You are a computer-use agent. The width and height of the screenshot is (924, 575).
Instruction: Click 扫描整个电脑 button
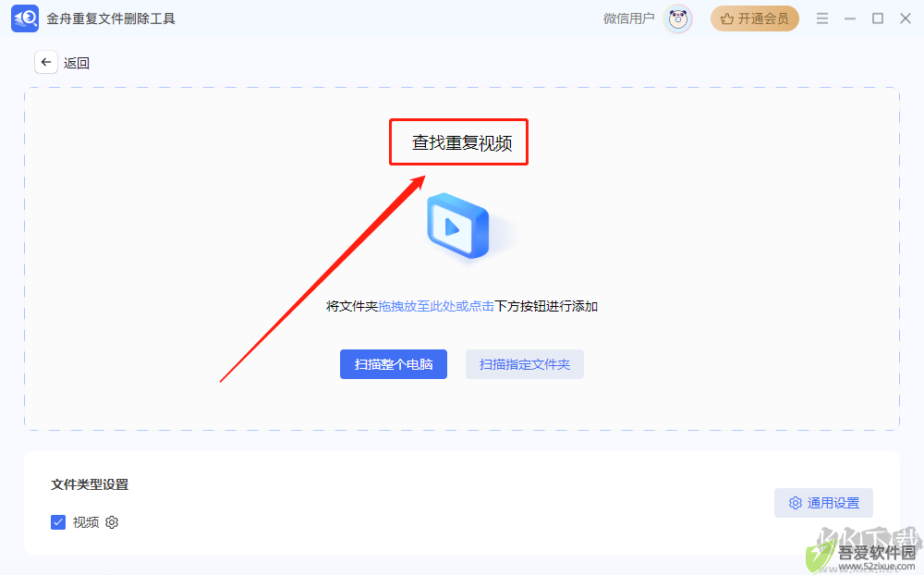click(394, 364)
